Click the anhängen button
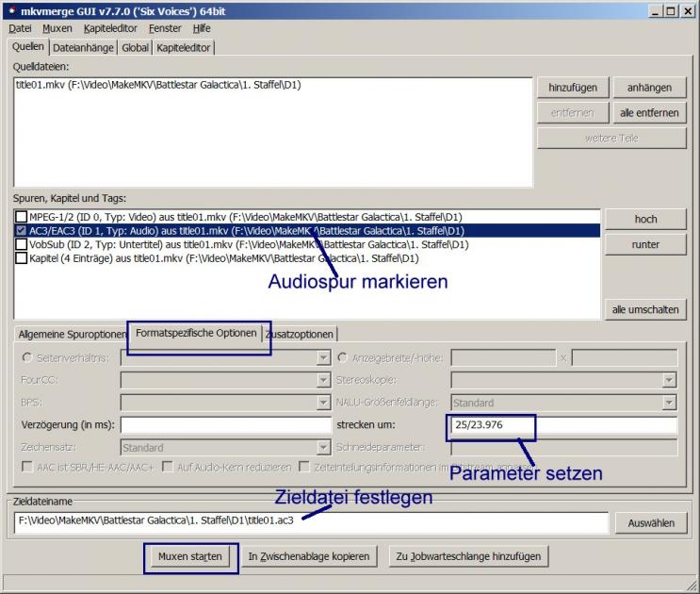700x594 pixels. point(649,88)
